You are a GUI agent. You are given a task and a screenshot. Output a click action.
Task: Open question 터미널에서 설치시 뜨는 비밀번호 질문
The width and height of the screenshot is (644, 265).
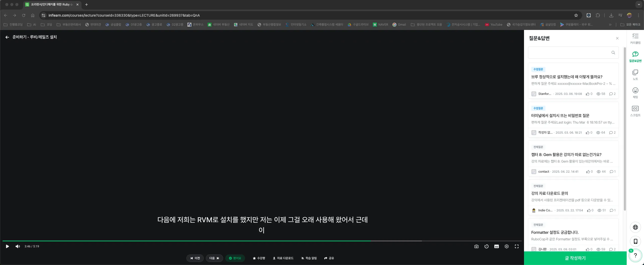click(x=573, y=120)
